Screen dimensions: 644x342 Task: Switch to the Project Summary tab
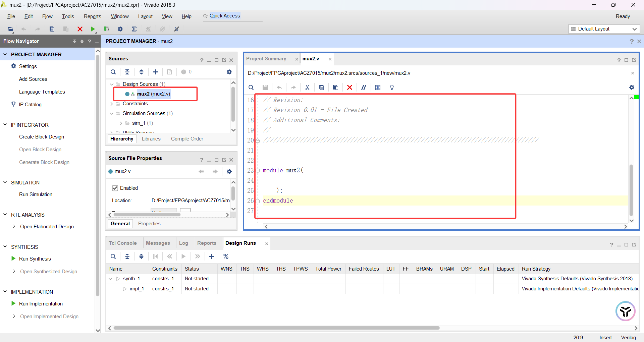click(x=266, y=59)
